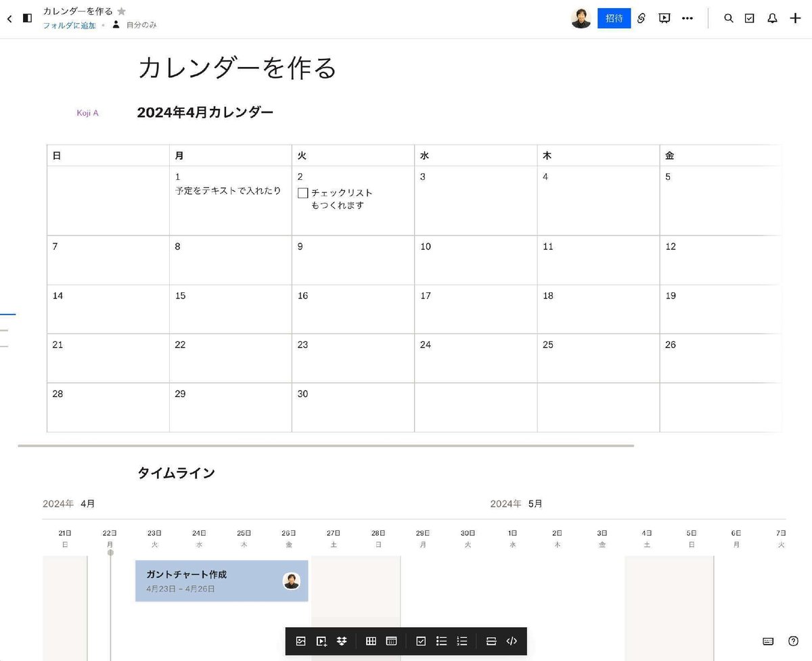Click the 2024年 5月 timeline label
The image size is (812, 661).
516,504
